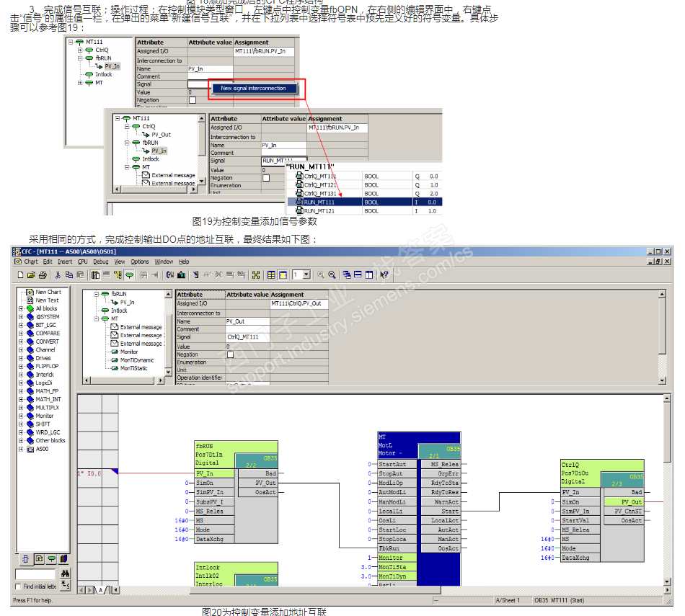Screen dimensions: 685x616
Task: Expand the BIT_LGC catalog folder
Action: (x=21, y=325)
